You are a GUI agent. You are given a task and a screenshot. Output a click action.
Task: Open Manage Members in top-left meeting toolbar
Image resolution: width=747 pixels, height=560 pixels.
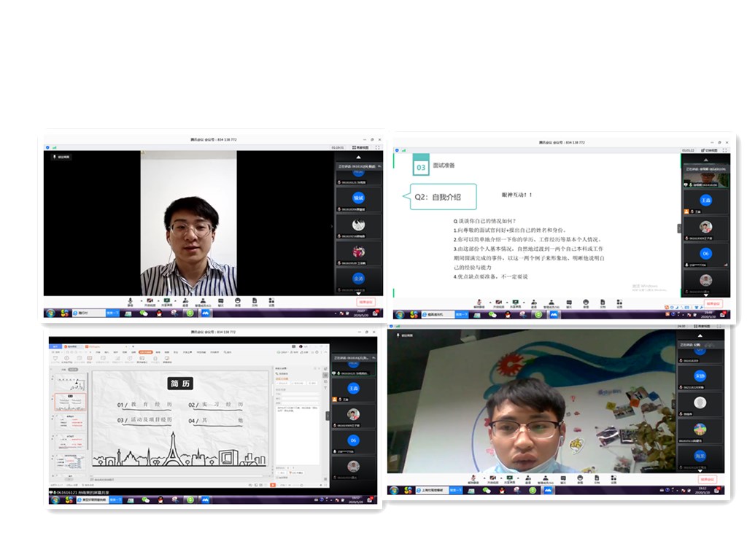click(x=203, y=301)
